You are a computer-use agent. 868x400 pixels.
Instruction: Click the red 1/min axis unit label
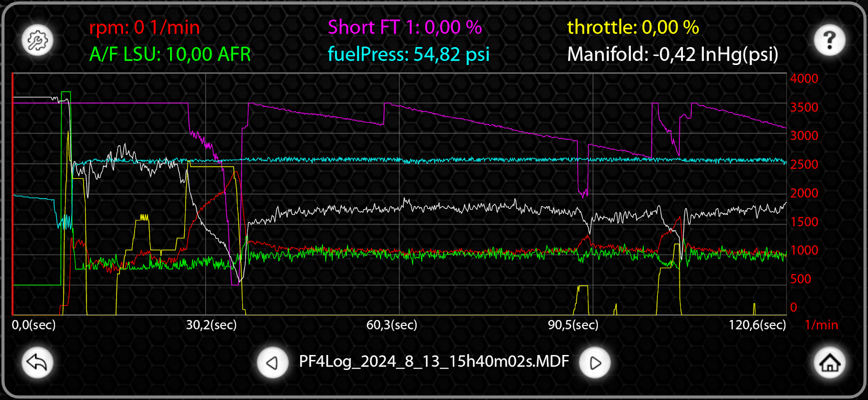pos(821,325)
